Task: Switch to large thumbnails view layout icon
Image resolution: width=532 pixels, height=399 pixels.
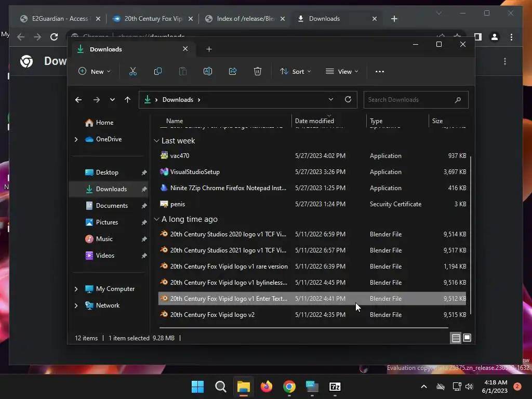Action: [467, 338]
